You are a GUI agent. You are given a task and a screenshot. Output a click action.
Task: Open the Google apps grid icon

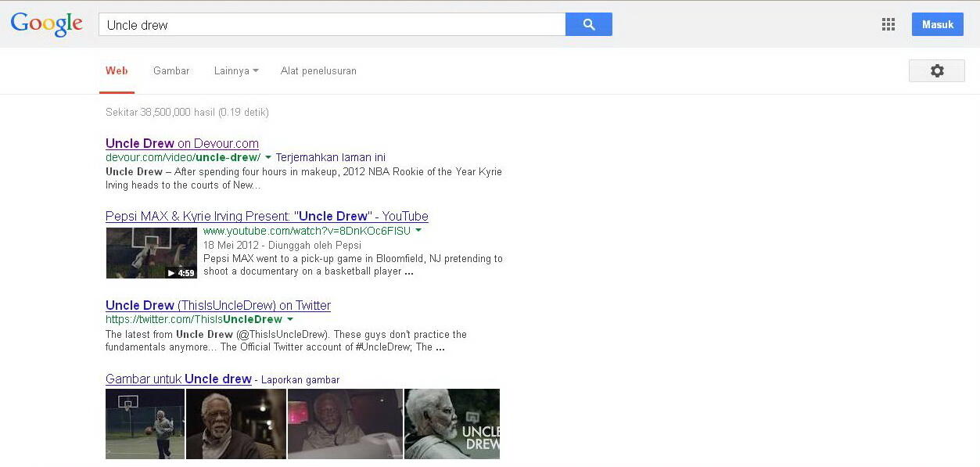click(x=888, y=24)
